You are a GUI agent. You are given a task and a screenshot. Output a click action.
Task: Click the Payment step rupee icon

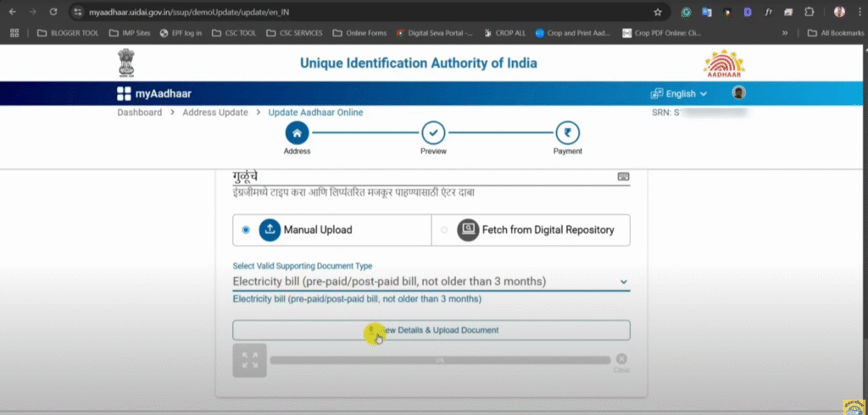click(x=568, y=133)
